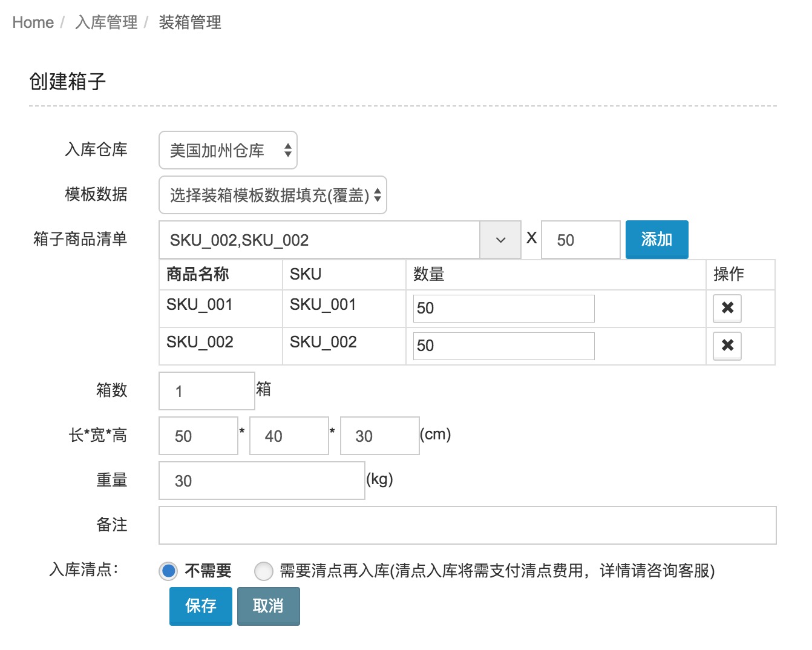Delete the SKU_001 row with X icon
Viewport: 812px width, 650px height.
pos(727,308)
